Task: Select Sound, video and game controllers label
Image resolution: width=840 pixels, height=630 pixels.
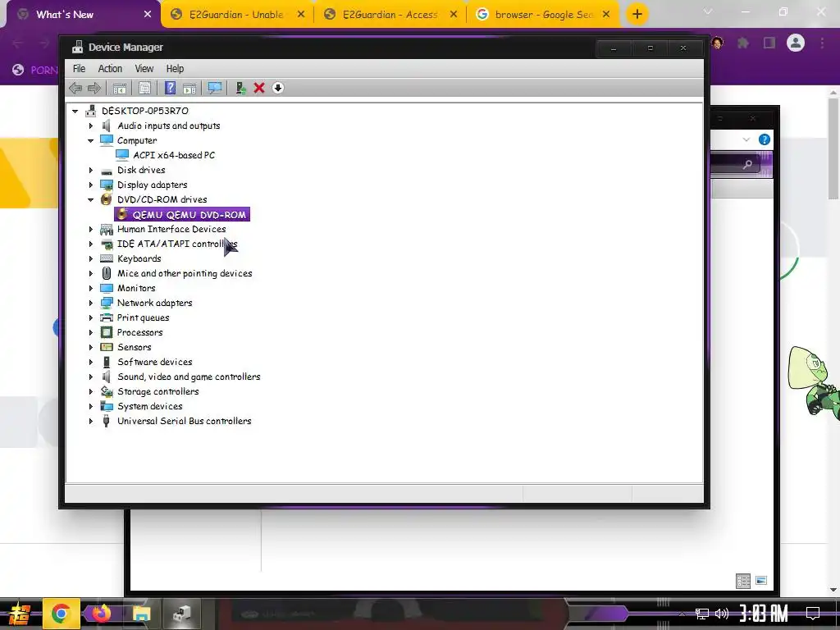Action: pos(189,377)
